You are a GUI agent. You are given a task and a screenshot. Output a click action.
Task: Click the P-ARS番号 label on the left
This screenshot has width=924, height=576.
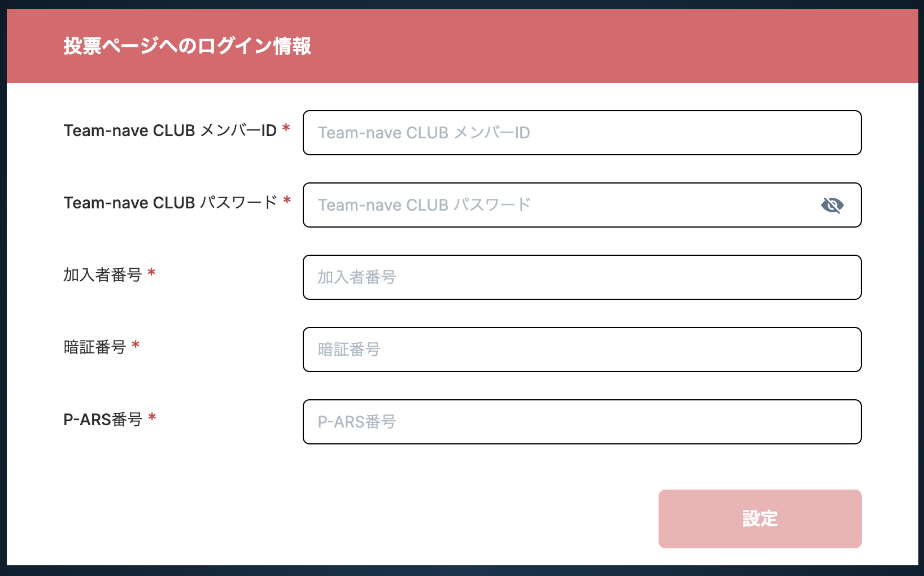[x=103, y=420]
